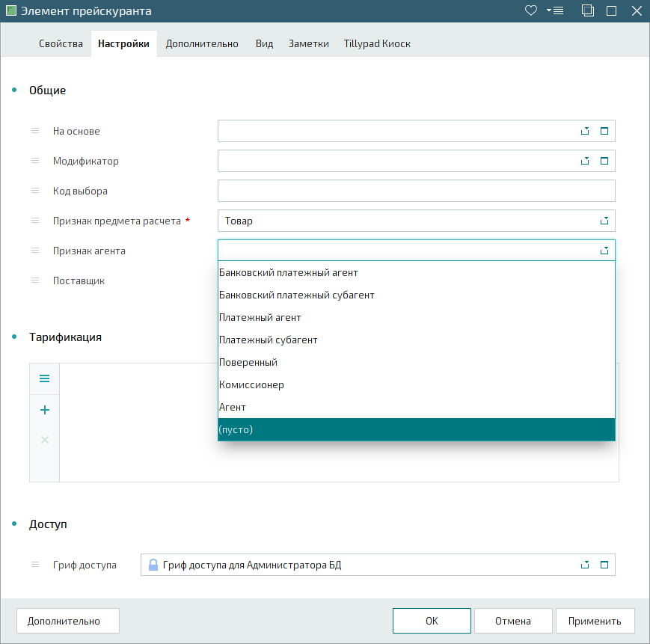This screenshot has height=644, width=650.
Task: Maximize the window
Action: [611, 10]
